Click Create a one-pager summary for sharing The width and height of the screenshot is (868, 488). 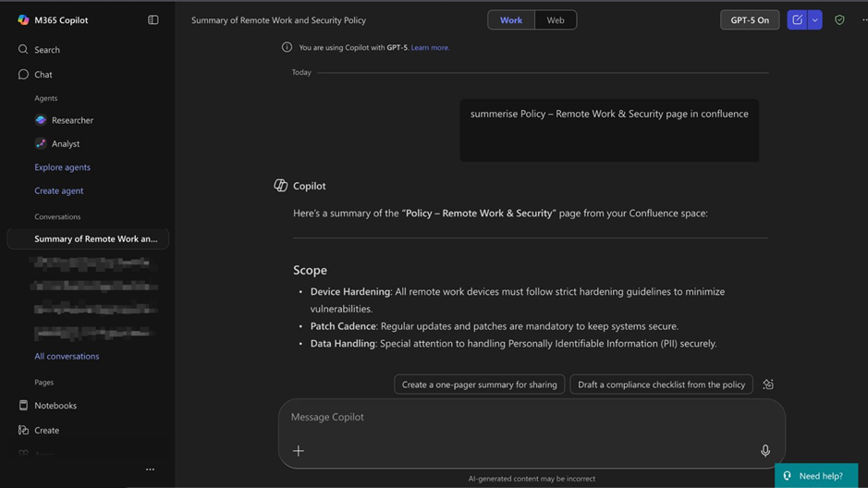[480, 384]
